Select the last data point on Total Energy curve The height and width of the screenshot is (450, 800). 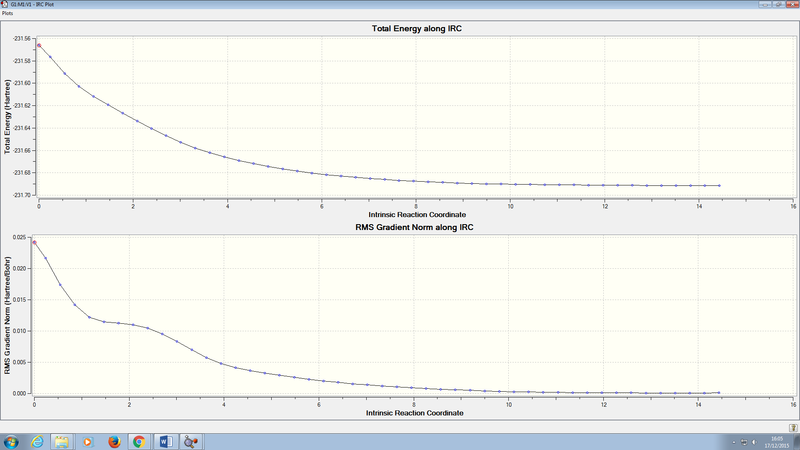point(719,186)
